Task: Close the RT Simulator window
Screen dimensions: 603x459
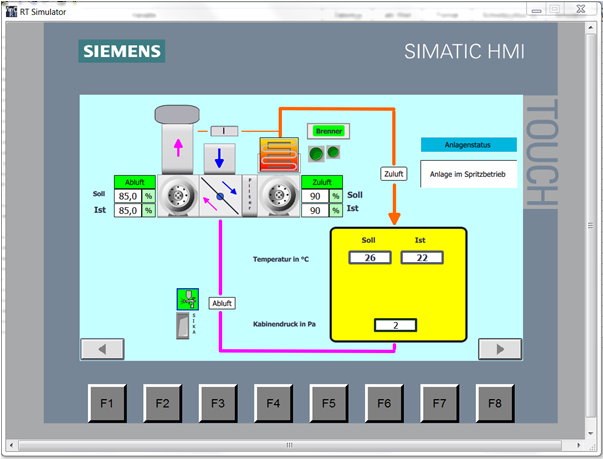Action: click(581, 9)
